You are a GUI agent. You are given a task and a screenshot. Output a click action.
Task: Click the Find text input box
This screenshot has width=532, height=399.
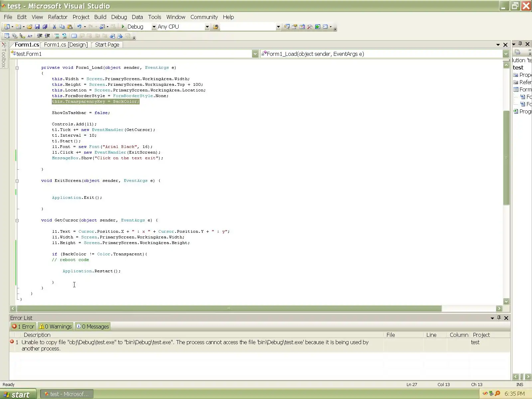248,27
